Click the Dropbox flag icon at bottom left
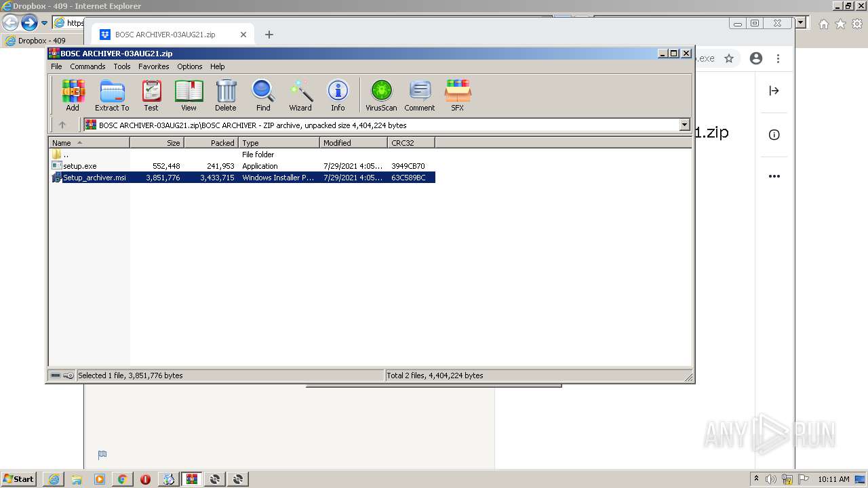Screen dimensions: 868x488 (102, 455)
